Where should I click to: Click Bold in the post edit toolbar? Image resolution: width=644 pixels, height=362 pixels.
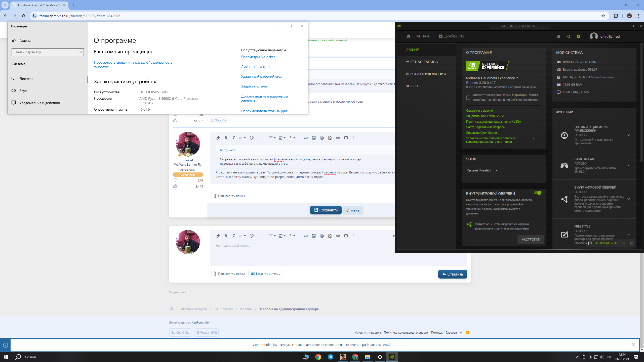pos(226,138)
